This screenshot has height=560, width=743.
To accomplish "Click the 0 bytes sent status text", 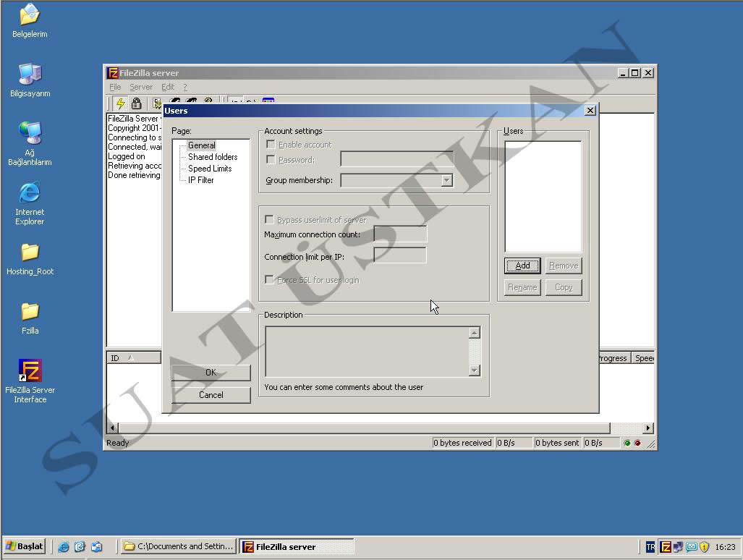I will point(557,443).
